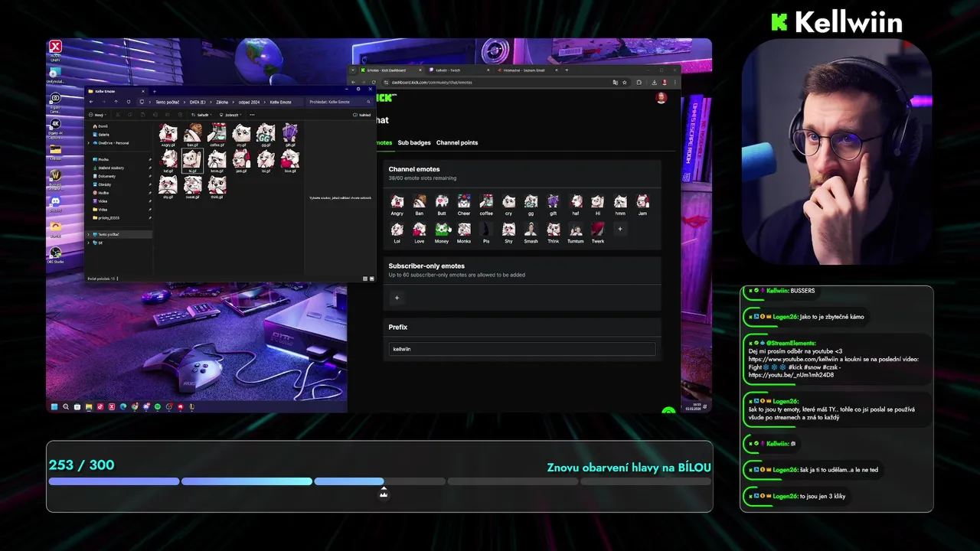Click the browser address bar URL
980x551 pixels.
coord(432,82)
